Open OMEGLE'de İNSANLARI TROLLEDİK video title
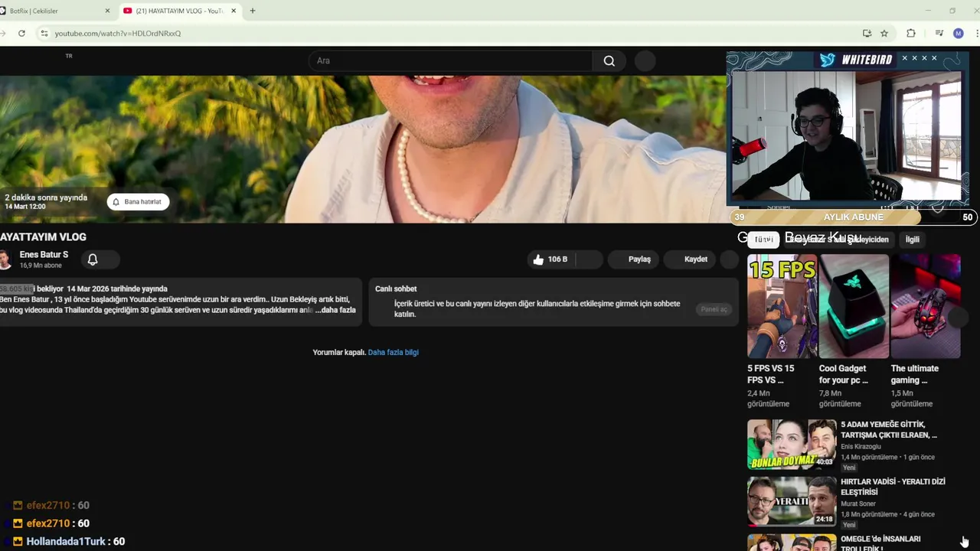This screenshot has width=980, height=551. click(x=880, y=543)
